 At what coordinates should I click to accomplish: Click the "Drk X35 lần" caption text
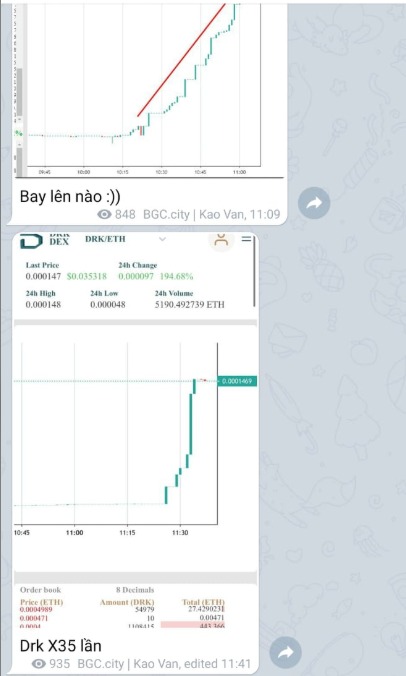tap(61, 646)
